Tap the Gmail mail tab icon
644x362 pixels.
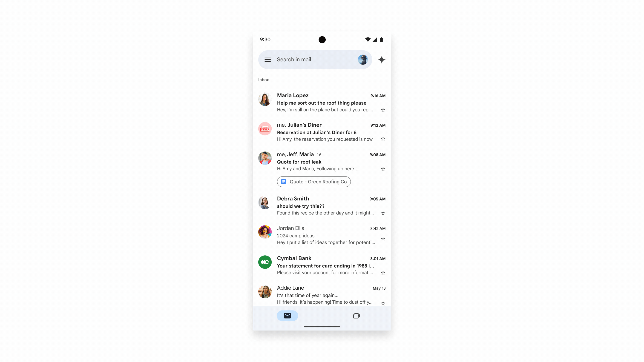[287, 316]
